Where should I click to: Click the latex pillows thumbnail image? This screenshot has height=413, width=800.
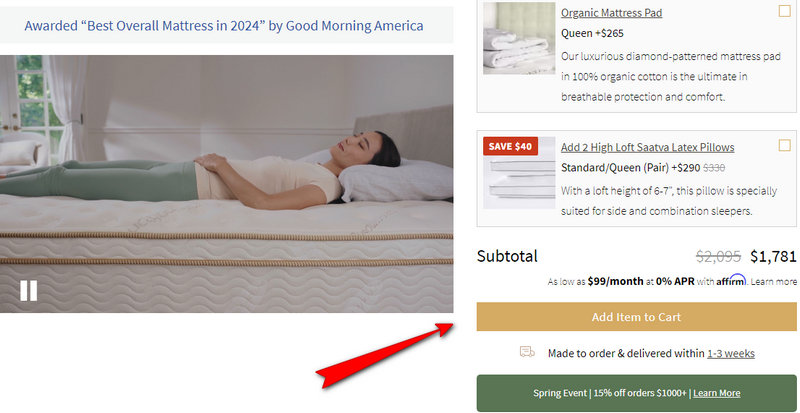519,173
